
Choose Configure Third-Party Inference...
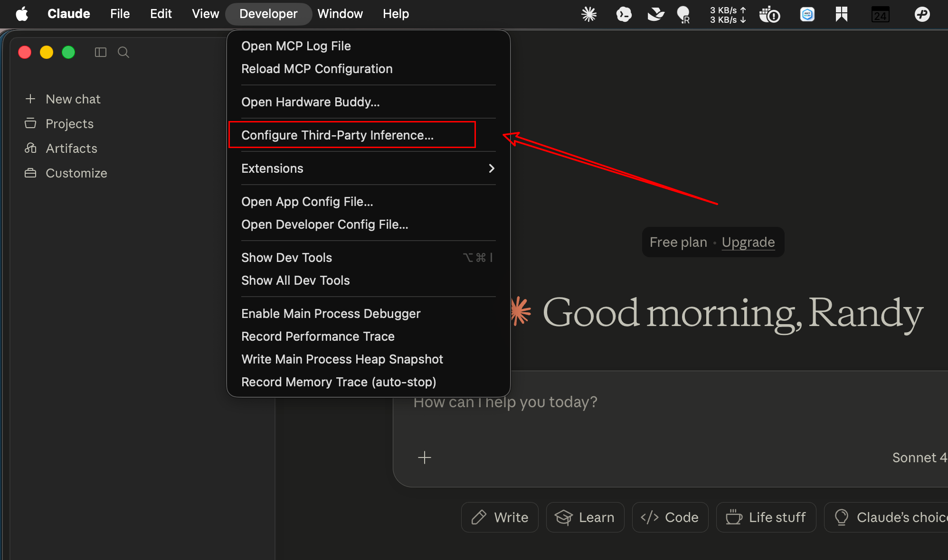coord(369,135)
